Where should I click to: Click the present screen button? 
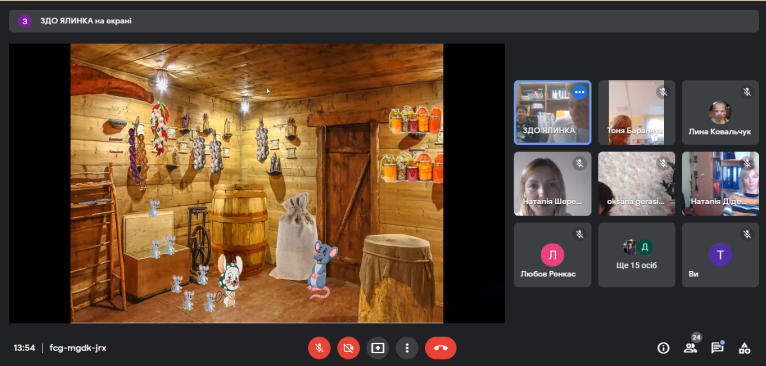(x=378, y=348)
